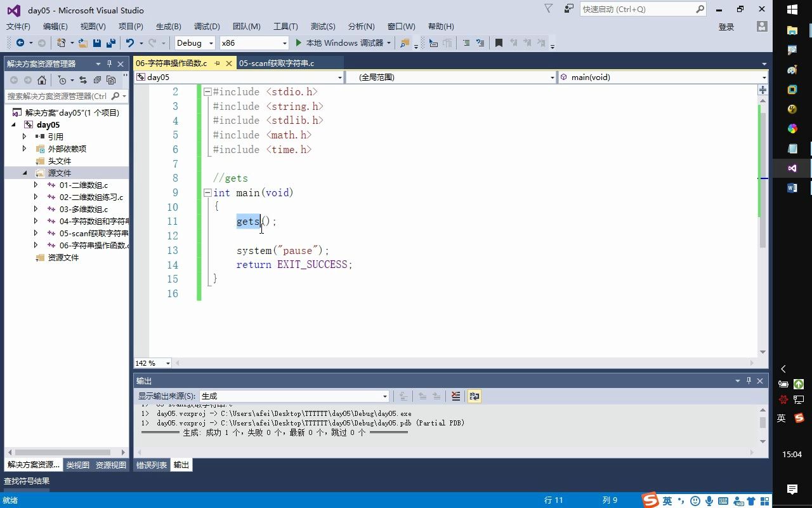This screenshot has width=812, height=508.
Task: Close the 06-字符串操作函数.c tab
Action: [x=228, y=63]
